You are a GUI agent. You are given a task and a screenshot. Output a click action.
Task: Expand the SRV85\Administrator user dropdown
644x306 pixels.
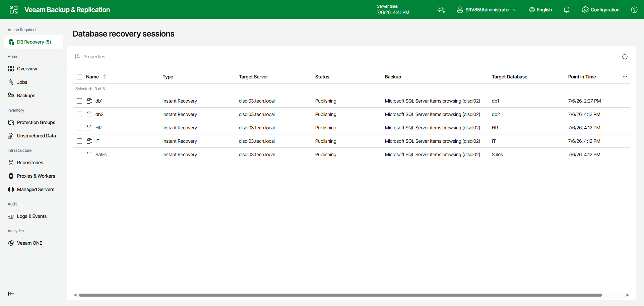487,10
